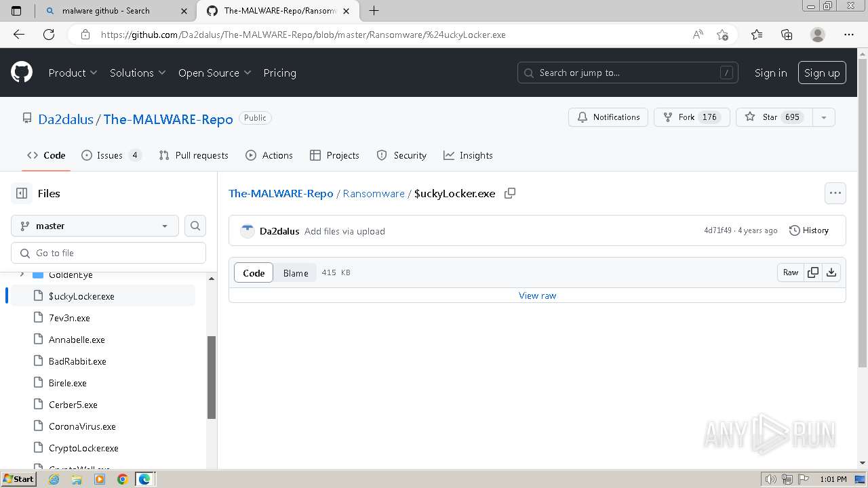
Task: Open Internet Explorer from taskbar
Action: 54,479
